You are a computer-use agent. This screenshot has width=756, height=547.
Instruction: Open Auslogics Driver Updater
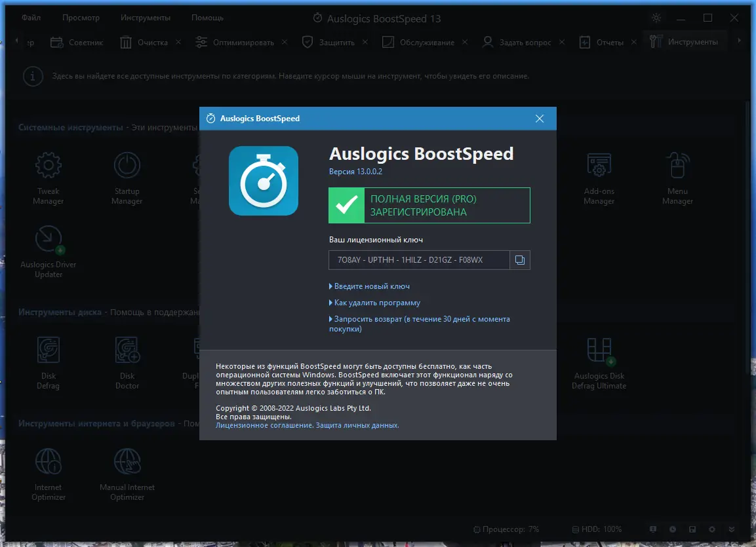tap(48, 249)
